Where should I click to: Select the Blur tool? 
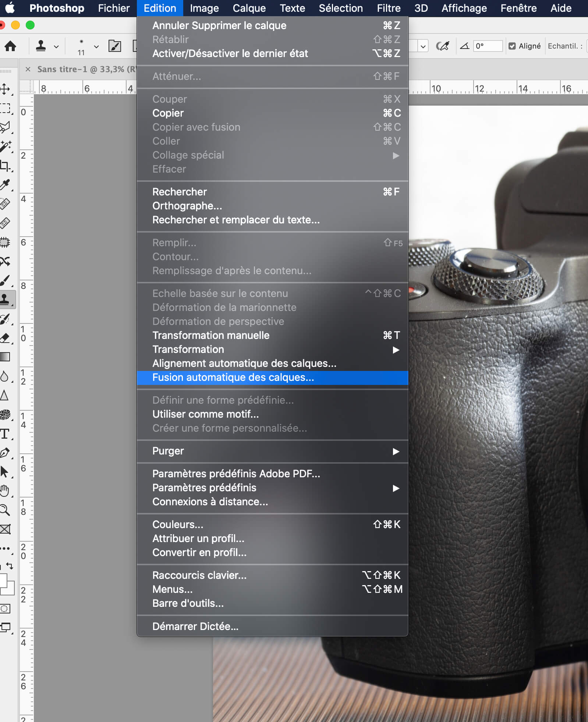tap(4, 376)
